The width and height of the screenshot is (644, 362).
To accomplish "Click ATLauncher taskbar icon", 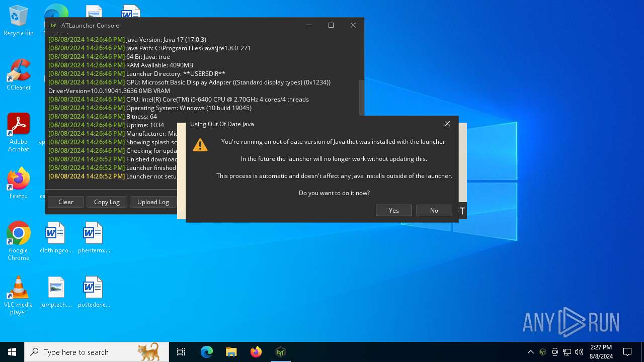I will tap(281, 352).
